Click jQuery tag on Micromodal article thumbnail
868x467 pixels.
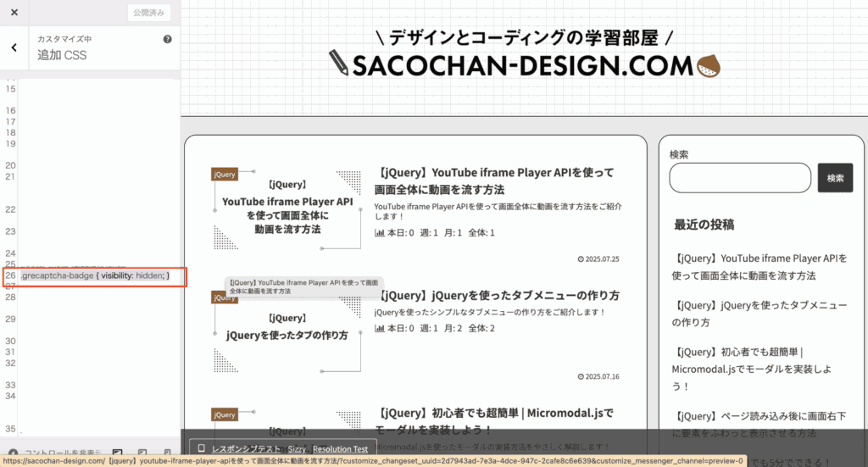(224, 414)
